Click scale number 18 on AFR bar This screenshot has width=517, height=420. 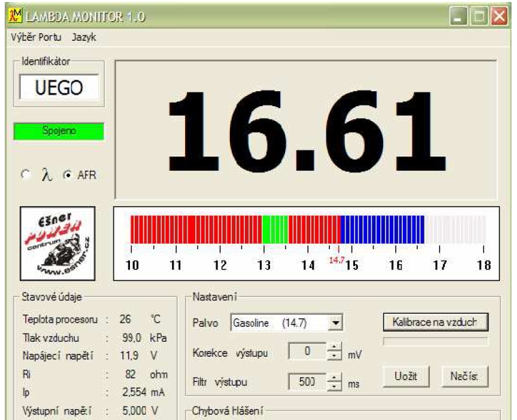(x=484, y=265)
